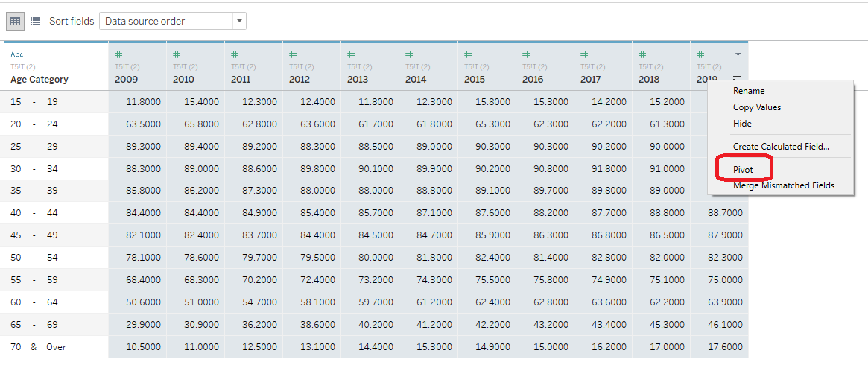Choose Rename in the context menu
The image size is (868, 365).
[x=748, y=91]
